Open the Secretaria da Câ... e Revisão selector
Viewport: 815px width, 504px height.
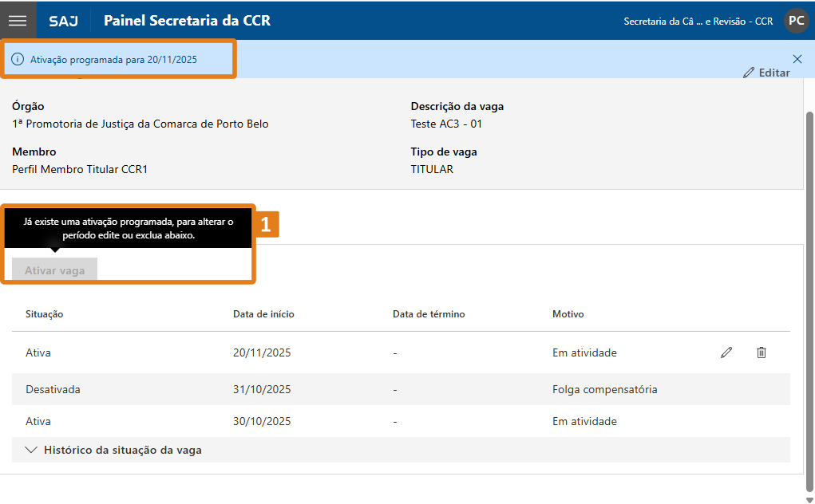pyautogui.click(x=698, y=22)
